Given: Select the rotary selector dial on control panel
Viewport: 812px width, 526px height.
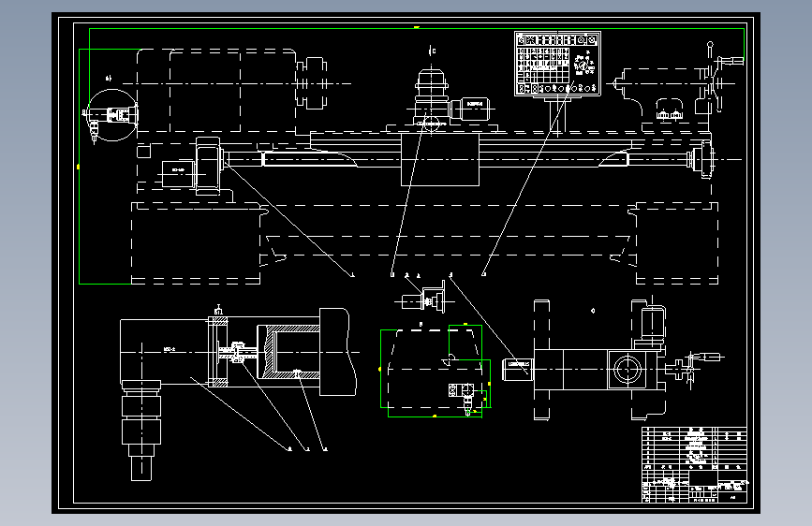Looking at the screenshot, I should coord(583,66).
